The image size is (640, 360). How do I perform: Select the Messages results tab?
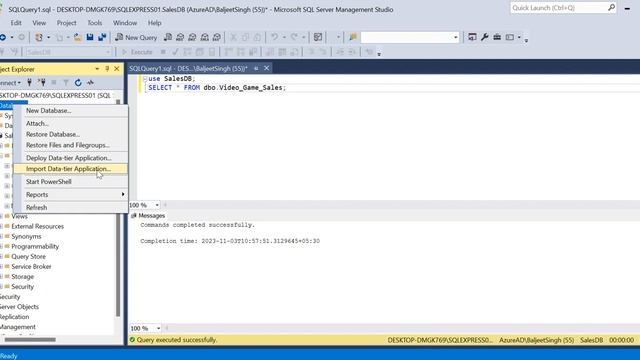[148, 216]
